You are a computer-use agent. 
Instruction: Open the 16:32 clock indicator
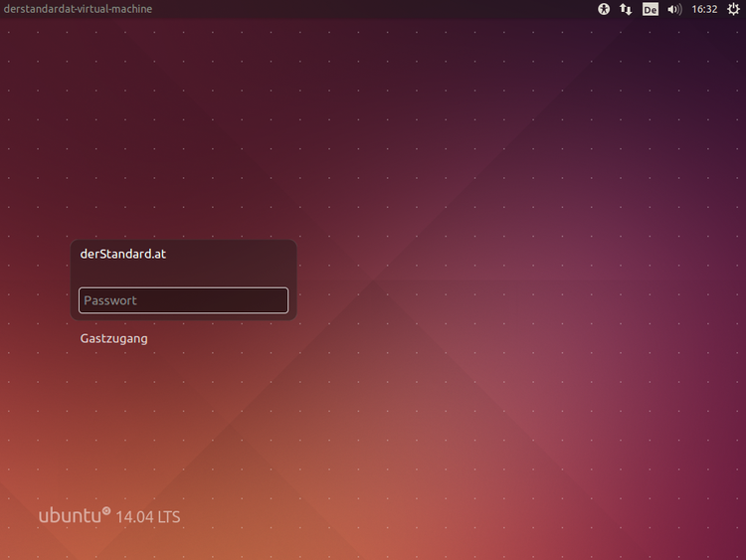click(704, 9)
